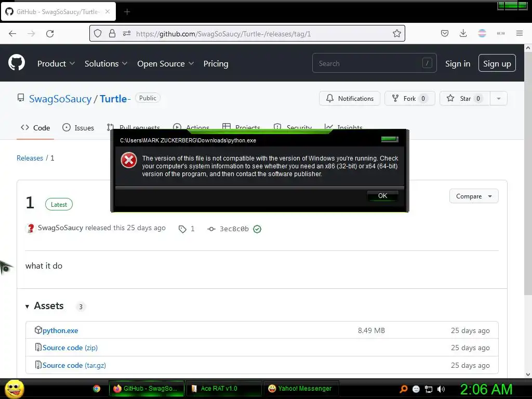
Task: Click the SwagSoSaucy avatar image
Action: coord(31,228)
